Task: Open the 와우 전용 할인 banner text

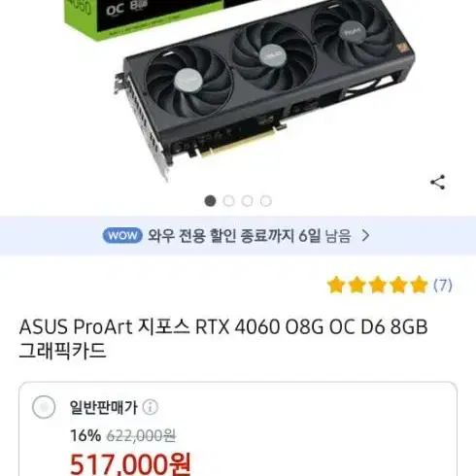Action: (x=250, y=235)
